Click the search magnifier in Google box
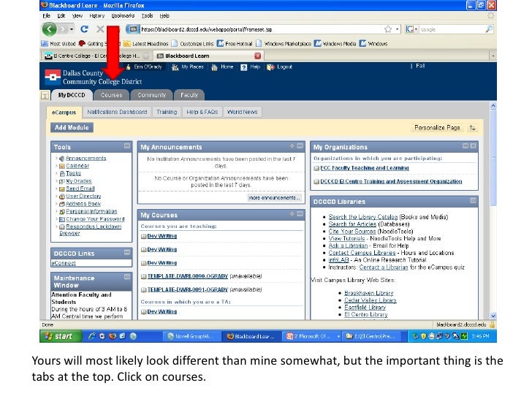The image size is (532, 399). coord(489,29)
